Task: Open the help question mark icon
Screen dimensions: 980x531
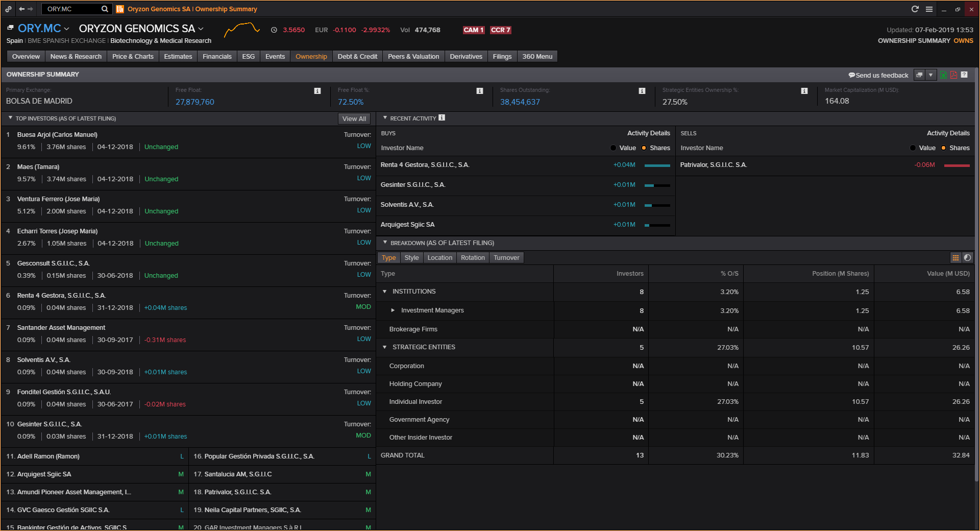Action: 964,75
